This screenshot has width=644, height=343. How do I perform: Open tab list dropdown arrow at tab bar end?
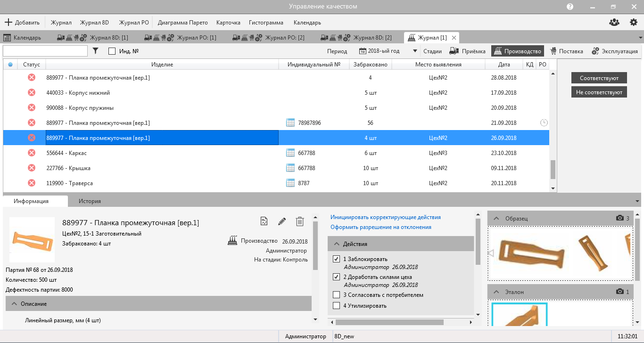point(640,38)
